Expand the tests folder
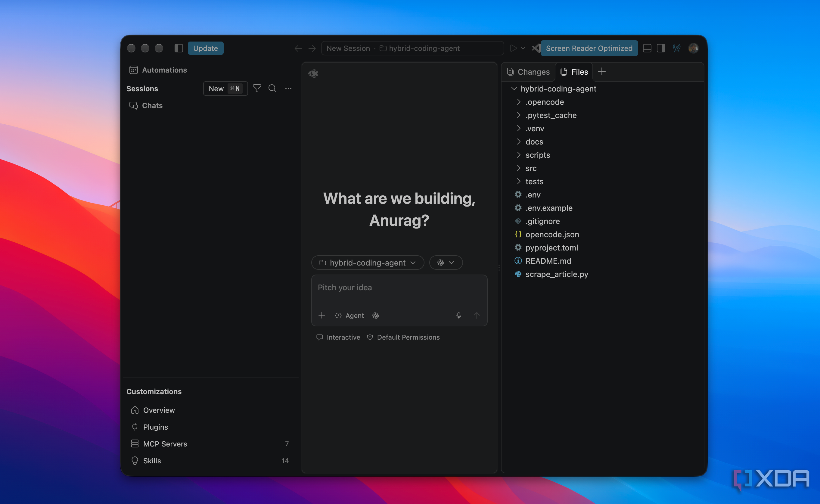Image resolution: width=820 pixels, height=504 pixels. coord(518,181)
